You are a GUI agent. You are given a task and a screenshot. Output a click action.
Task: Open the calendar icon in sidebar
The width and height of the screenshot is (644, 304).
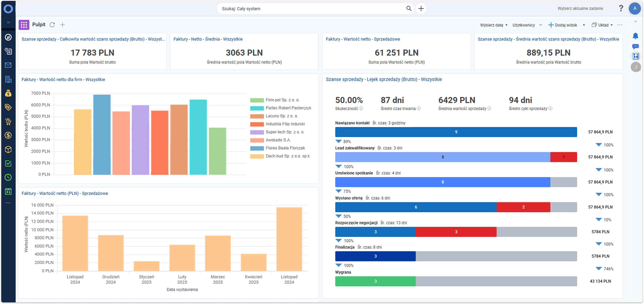[8, 192]
